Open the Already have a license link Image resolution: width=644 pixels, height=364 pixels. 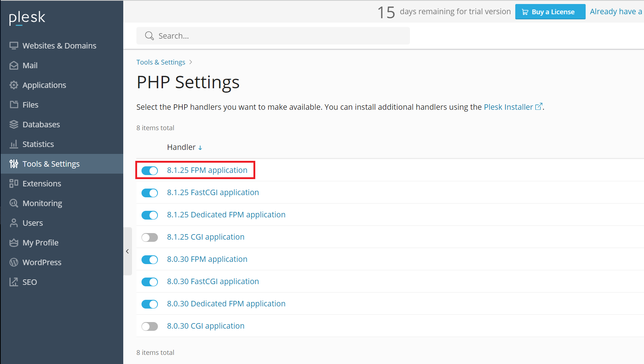(616, 12)
